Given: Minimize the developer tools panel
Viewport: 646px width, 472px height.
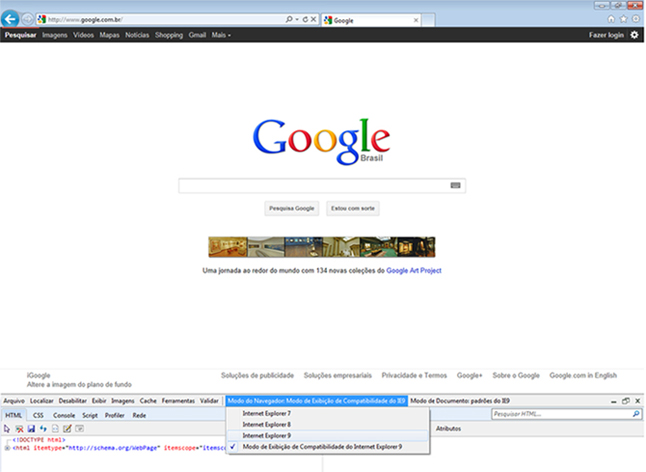Looking at the screenshot, I should pos(613,401).
